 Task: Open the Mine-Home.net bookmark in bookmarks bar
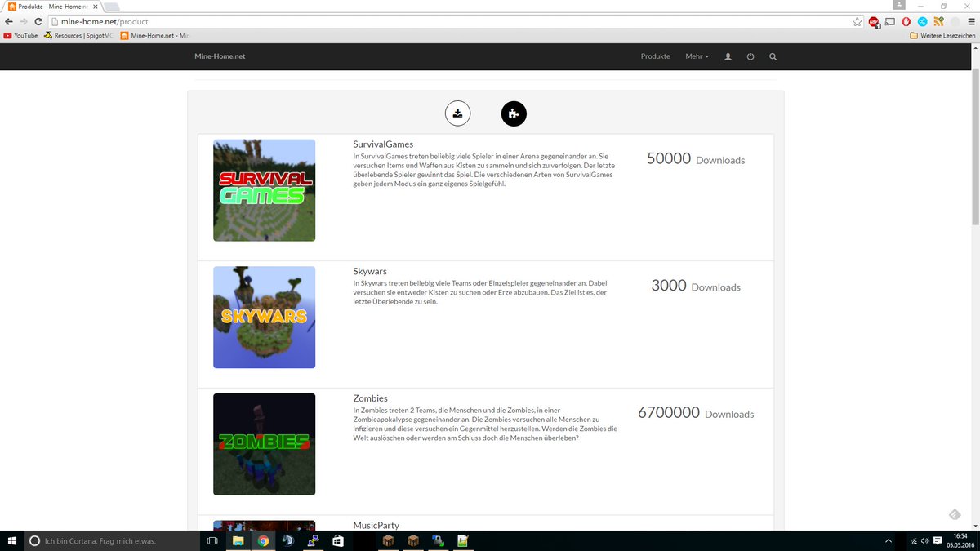[x=154, y=35]
